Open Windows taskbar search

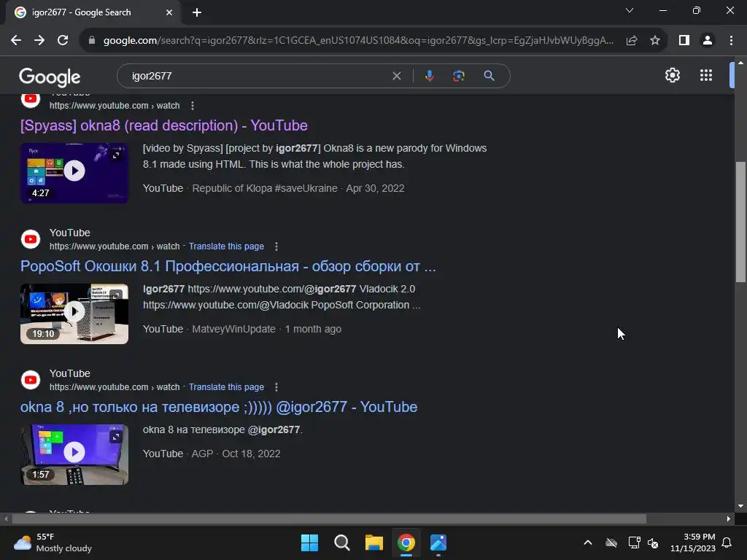click(341, 542)
